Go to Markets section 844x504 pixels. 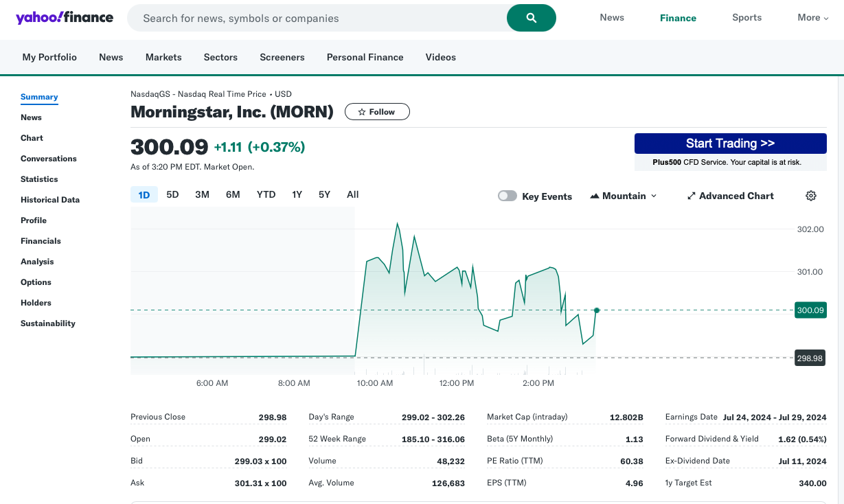click(x=163, y=57)
